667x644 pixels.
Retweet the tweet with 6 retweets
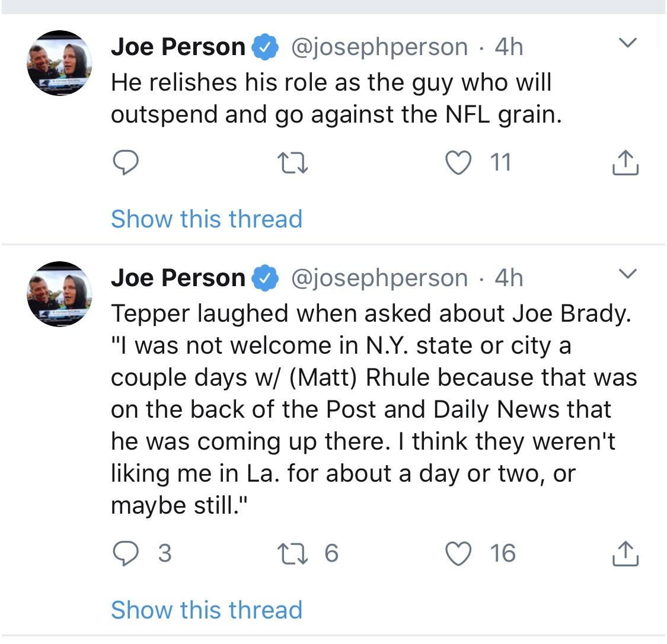[292, 553]
